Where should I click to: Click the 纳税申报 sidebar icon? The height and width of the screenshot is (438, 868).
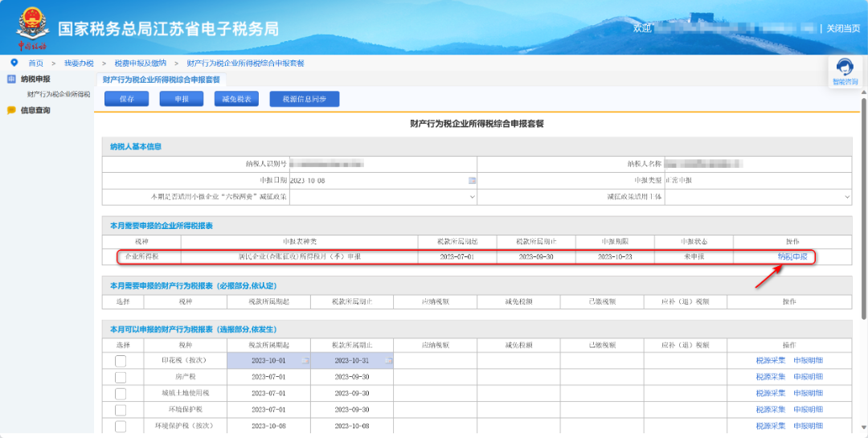pyautogui.click(x=11, y=80)
